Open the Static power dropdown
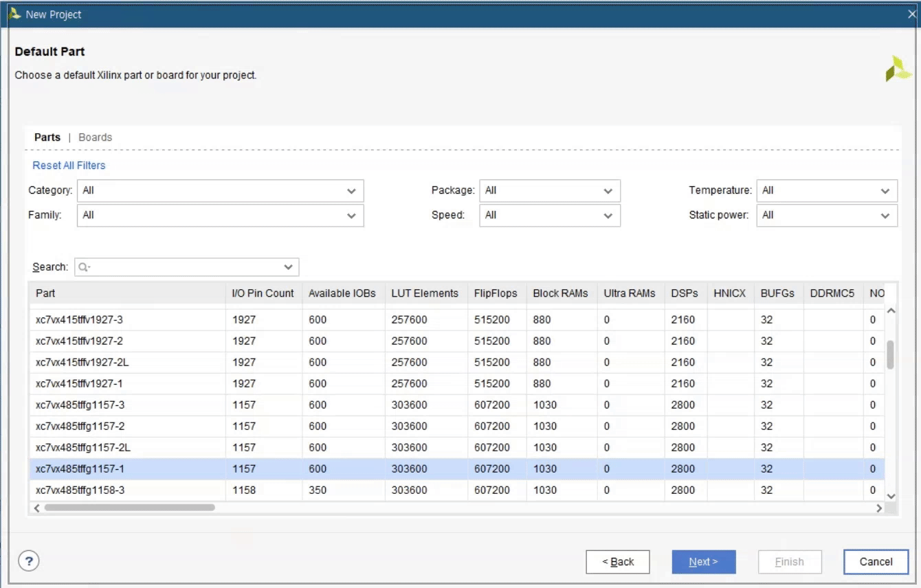The width and height of the screenshot is (921, 588). [827, 216]
